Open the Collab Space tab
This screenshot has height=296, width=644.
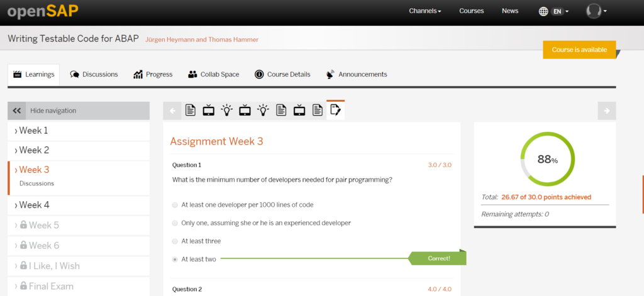pos(214,75)
